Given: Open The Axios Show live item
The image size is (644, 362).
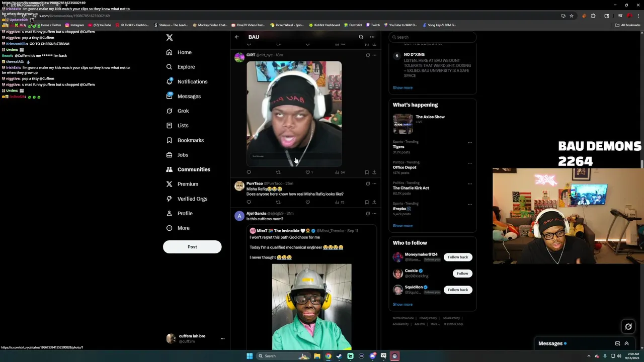Looking at the screenshot, I should [x=433, y=123].
